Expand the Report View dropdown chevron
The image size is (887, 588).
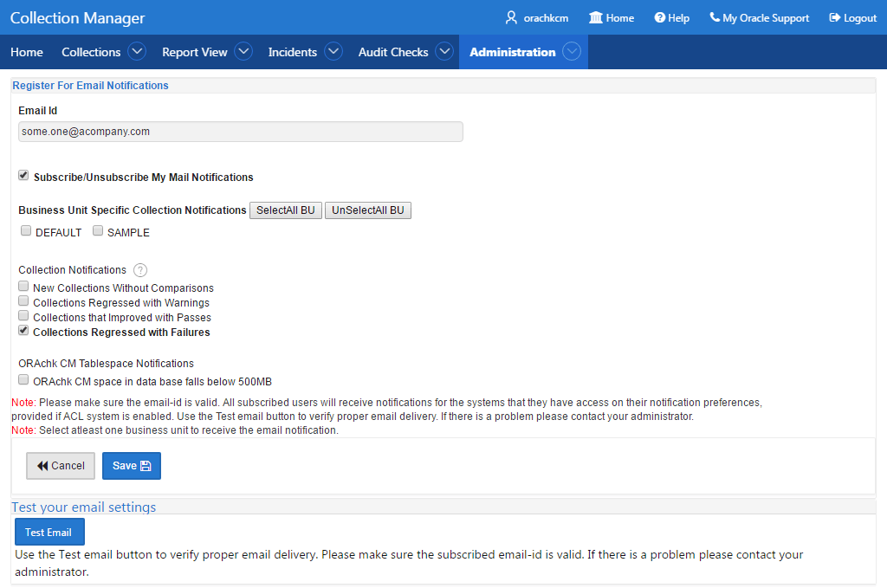(x=243, y=51)
